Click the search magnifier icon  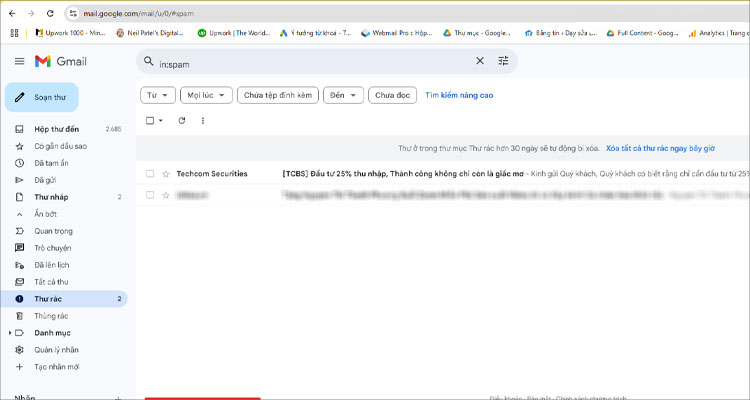point(149,61)
